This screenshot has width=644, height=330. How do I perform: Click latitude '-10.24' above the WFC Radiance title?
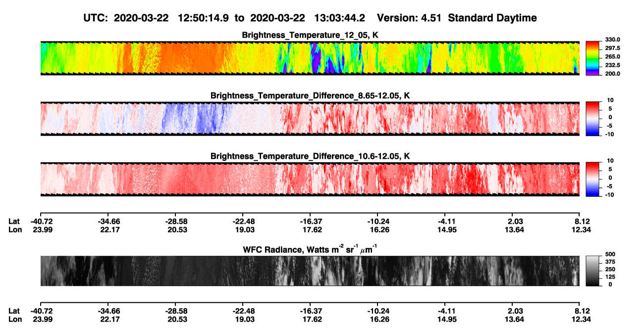tap(377, 221)
